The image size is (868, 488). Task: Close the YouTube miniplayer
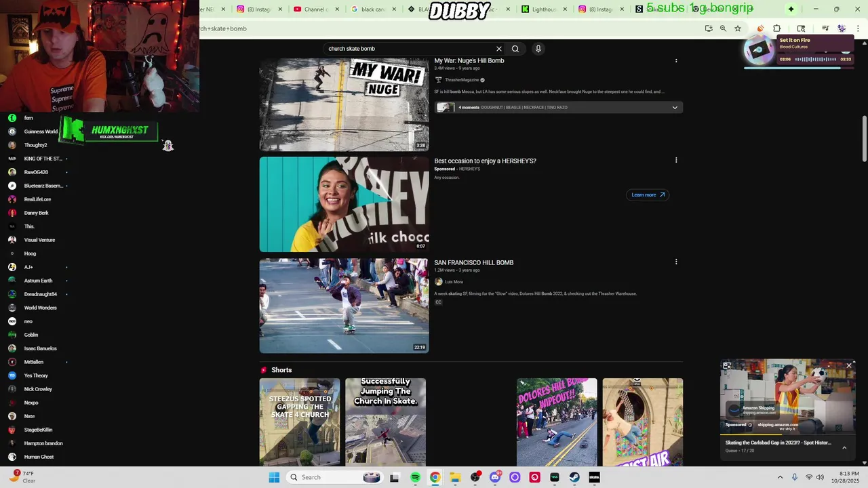[848, 365]
